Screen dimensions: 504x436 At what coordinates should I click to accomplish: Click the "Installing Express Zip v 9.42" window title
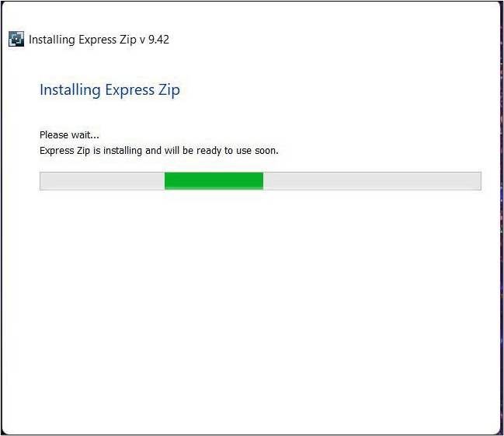99,39
